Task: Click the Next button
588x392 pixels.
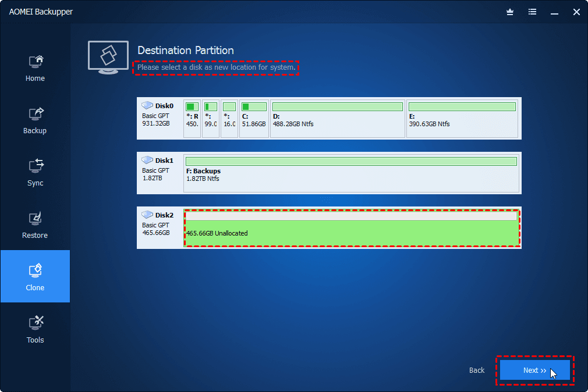Action: pos(534,370)
